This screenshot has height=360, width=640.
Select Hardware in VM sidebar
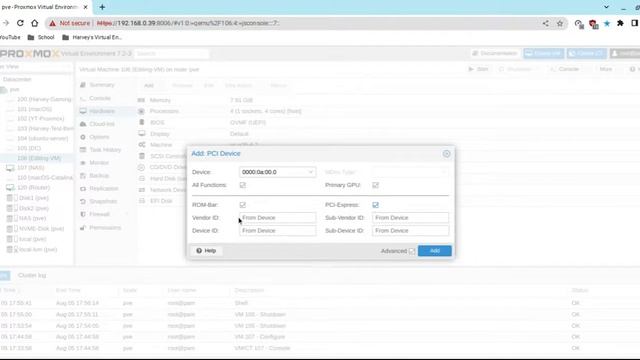tap(102, 111)
